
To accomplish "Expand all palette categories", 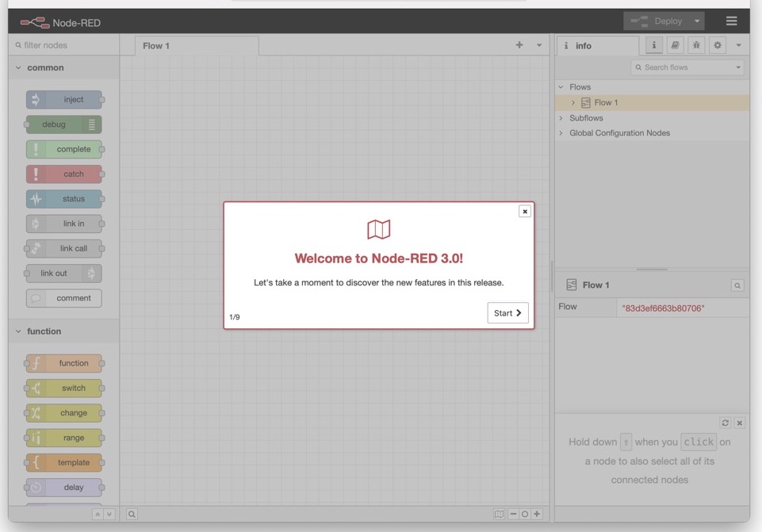I will click(109, 514).
